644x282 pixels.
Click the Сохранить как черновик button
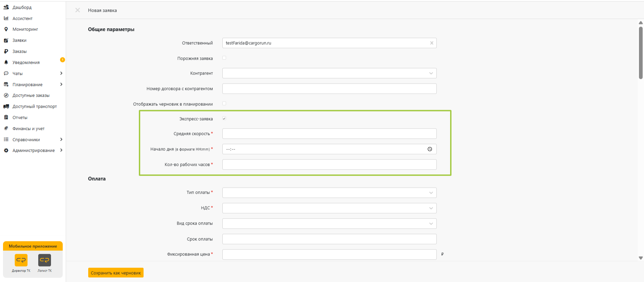coord(116,273)
